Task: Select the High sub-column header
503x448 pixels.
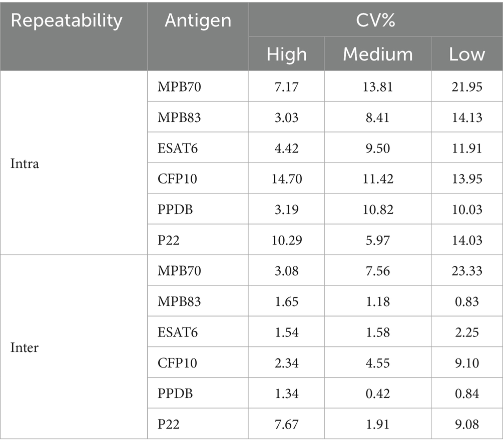Action: (286, 54)
